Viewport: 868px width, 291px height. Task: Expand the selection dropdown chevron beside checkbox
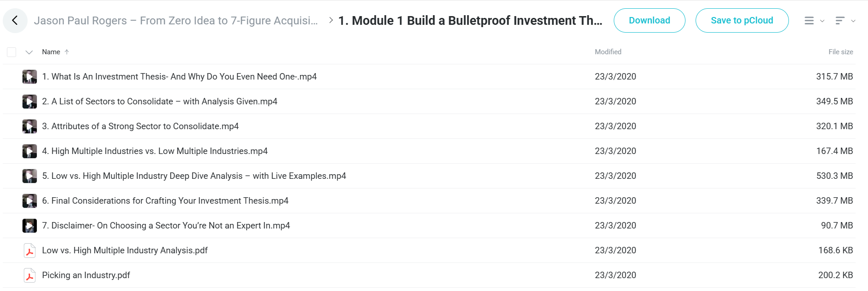(x=29, y=52)
